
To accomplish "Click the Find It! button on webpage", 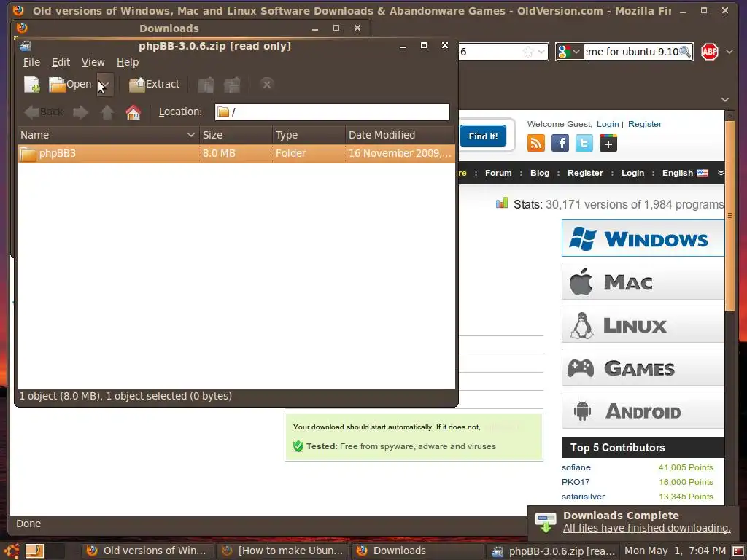I will tap(483, 136).
